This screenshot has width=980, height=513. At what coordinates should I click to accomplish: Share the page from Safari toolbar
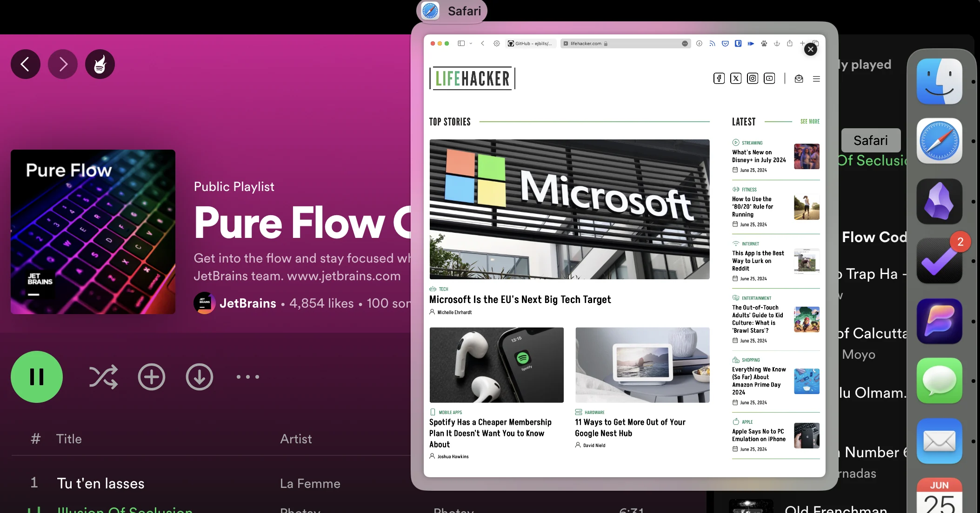(x=790, y=43)
